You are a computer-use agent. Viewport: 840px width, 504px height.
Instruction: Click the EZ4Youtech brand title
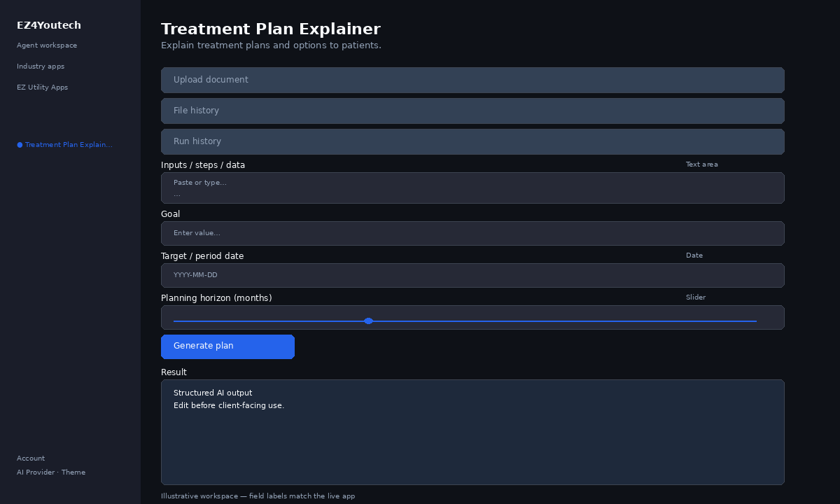coord(49,25)
